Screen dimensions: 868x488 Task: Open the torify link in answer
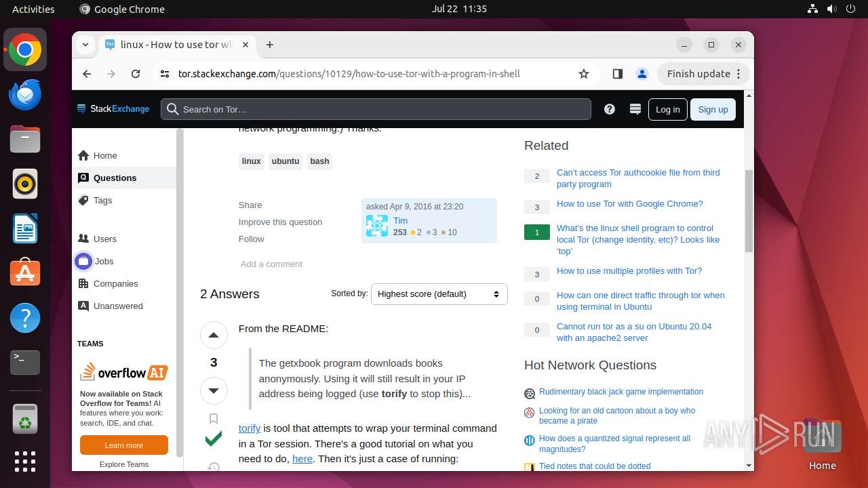(250, 428)
